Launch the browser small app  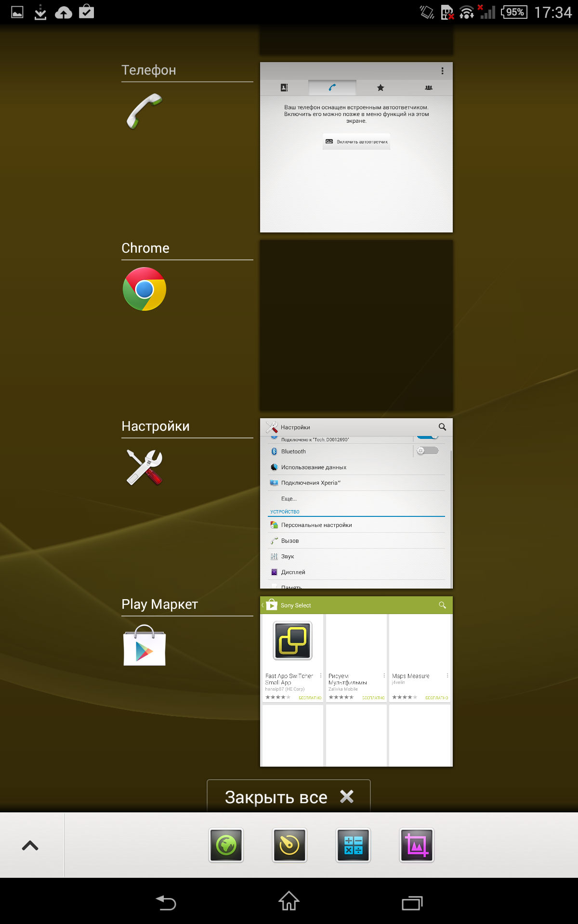[x=226, y=845]
